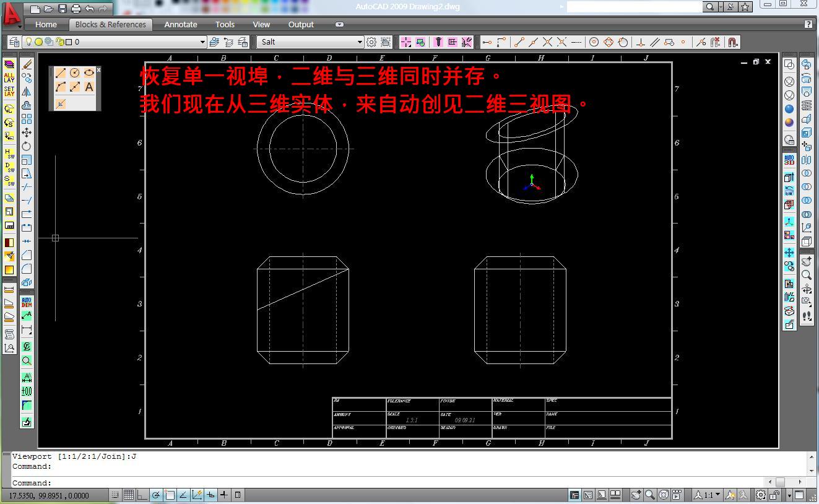819x504 pixels.
Task: Switch to the Home ribbon tab
Action: pos(46,25)
